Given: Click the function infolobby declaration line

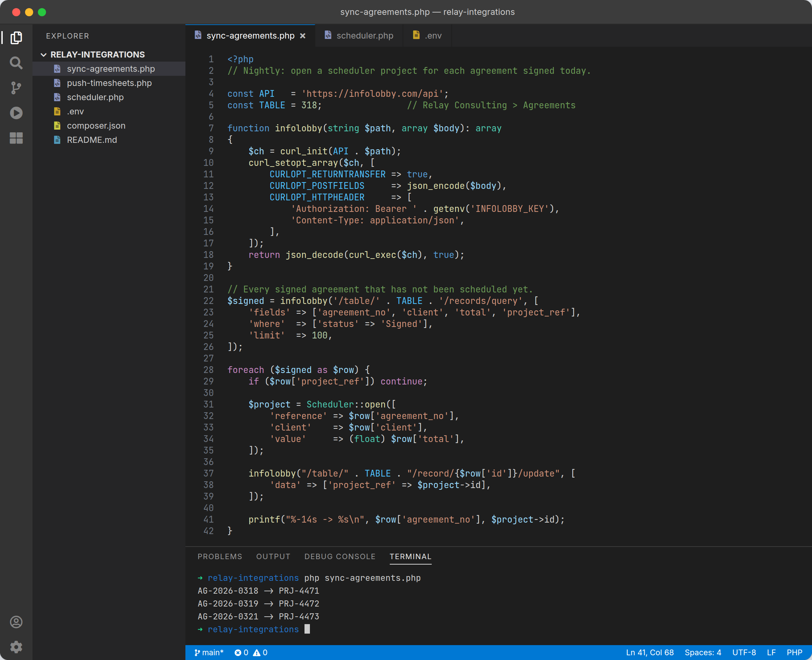Looking at the screenshot, I should pos(364,129).
